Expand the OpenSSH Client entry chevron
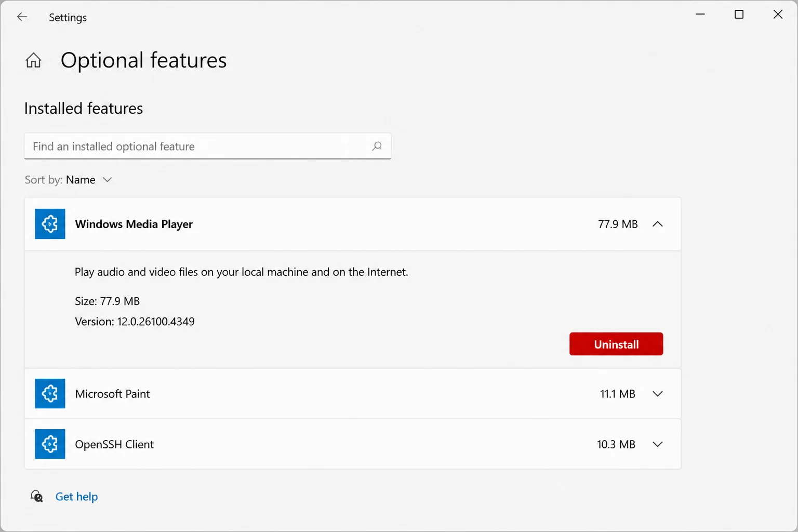The height and width of the screenshot is (532, 798). (x=658, y=444)
